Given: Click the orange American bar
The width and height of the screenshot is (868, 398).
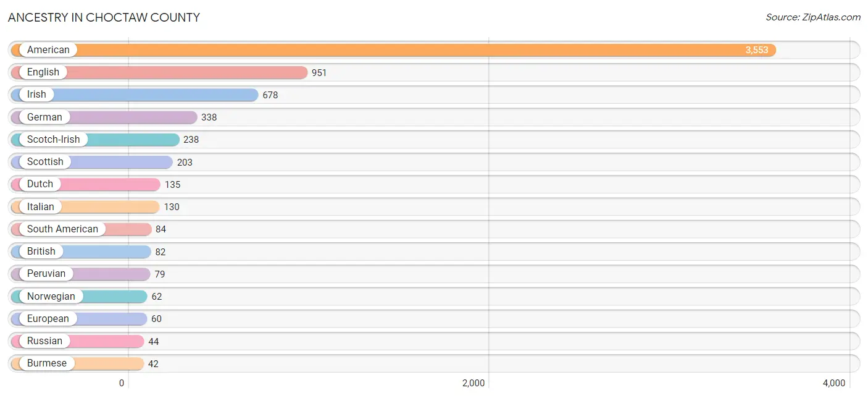Looking at the screenshot, I should click(x=393, y=50).
